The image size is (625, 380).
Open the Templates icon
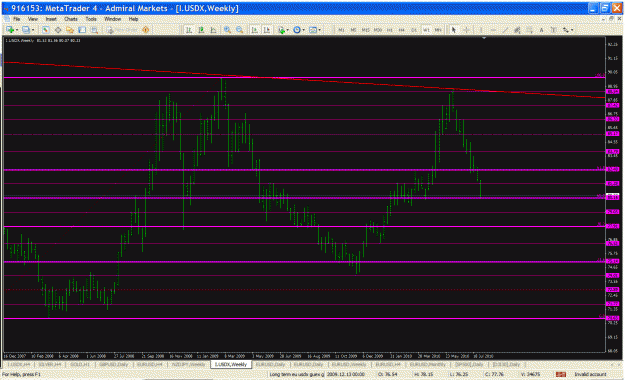point(313,30)
